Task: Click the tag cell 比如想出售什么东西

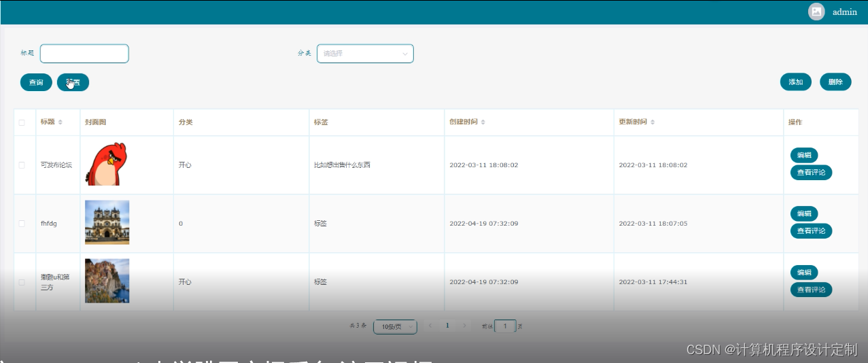Action: [342, 165]
